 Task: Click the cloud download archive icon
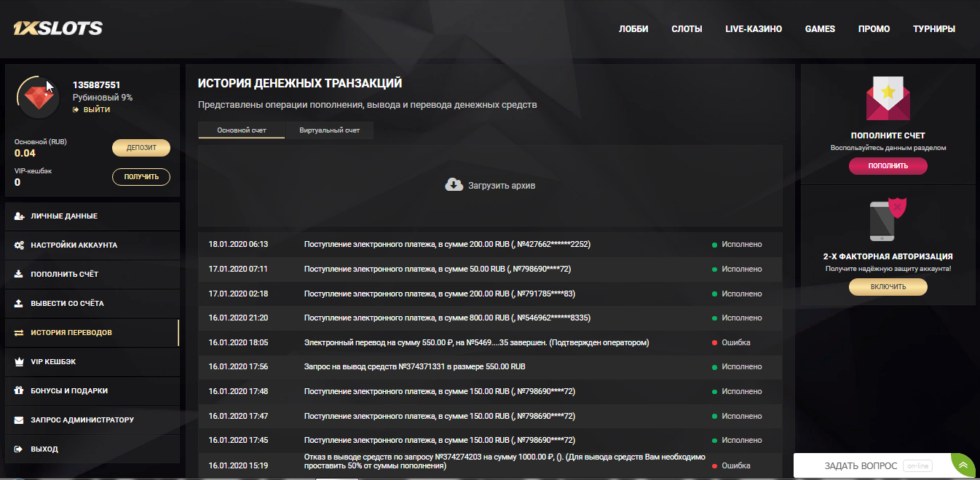(x=454, y=185)
